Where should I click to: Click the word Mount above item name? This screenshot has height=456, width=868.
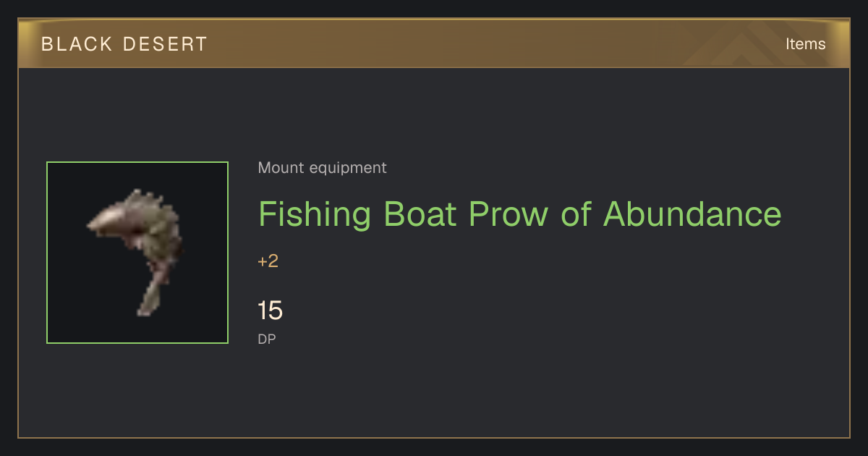[x=281, y=168]
